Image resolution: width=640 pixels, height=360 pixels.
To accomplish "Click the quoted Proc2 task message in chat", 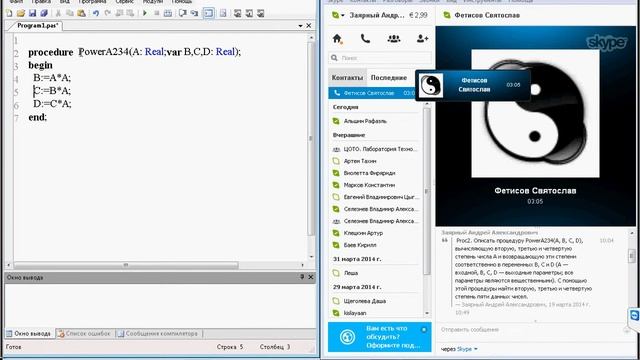I will click(524, 269).
